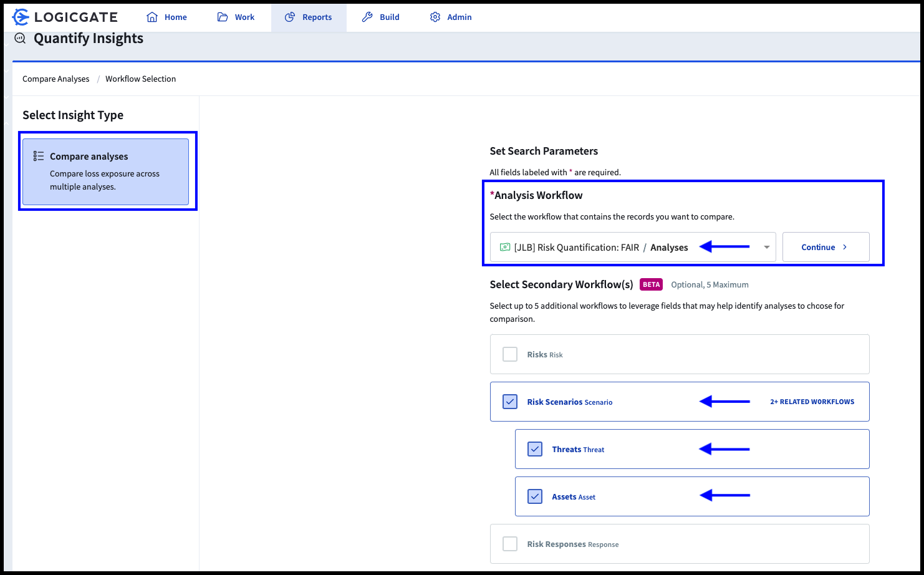Image resolution: width=924 pixels, height=575 pixels.
Task: Click the Risk Responses Response row label
Action: 573,544
